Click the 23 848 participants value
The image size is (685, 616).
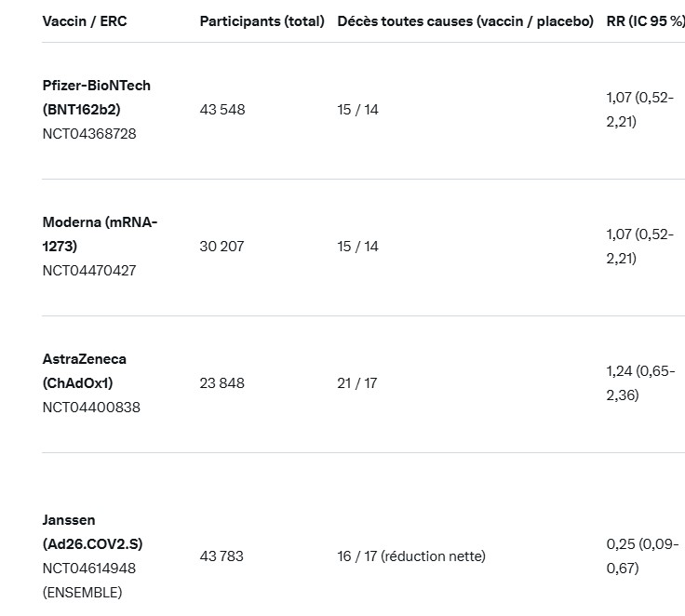coord(222,382)
